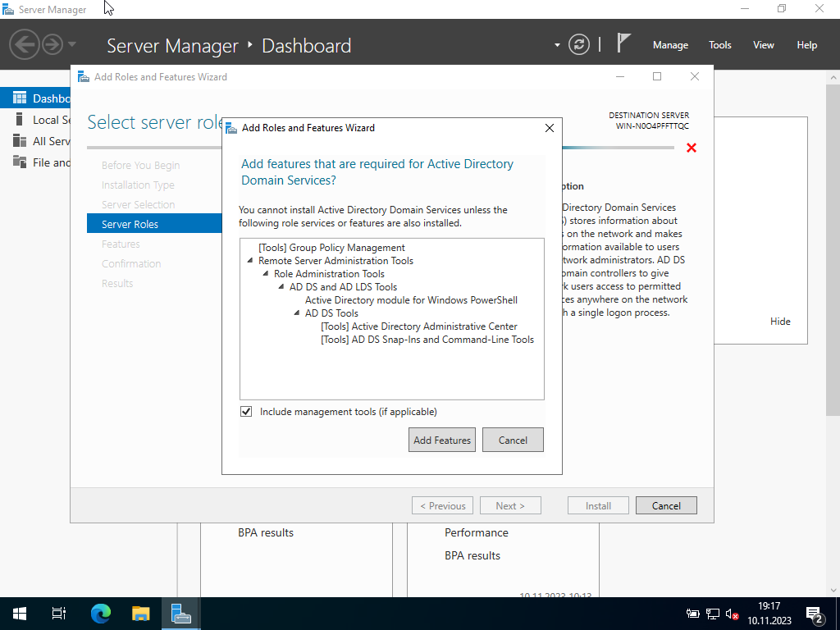The width and height of the screenshot is (840, 630).
Task: Click the Server Manager forward arrow
Action: click(x=52, y=44)
